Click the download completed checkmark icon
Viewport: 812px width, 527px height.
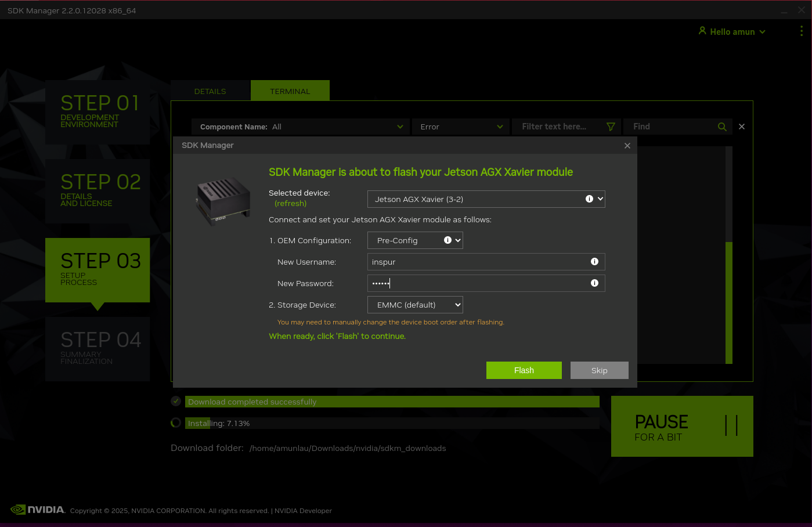click(176, 401)
